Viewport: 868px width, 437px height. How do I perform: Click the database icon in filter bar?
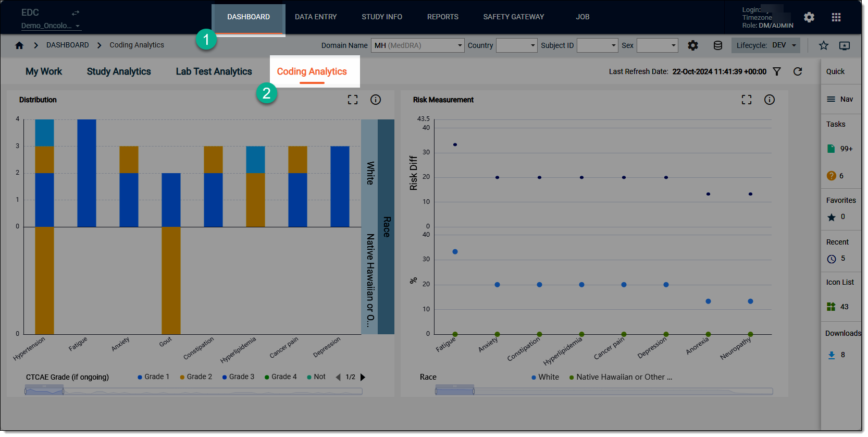(x=717, y=45)
